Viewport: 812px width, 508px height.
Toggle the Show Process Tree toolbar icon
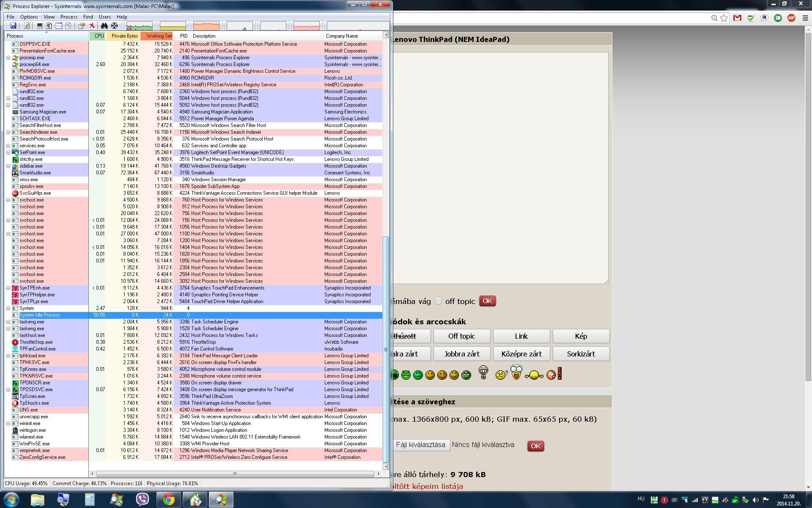point(49,26)
